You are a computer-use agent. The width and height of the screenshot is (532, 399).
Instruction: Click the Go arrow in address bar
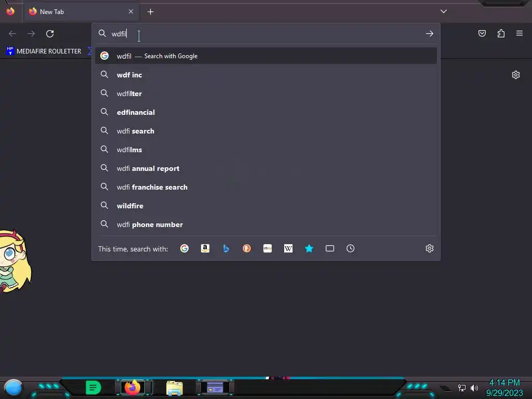click(430, 34)
